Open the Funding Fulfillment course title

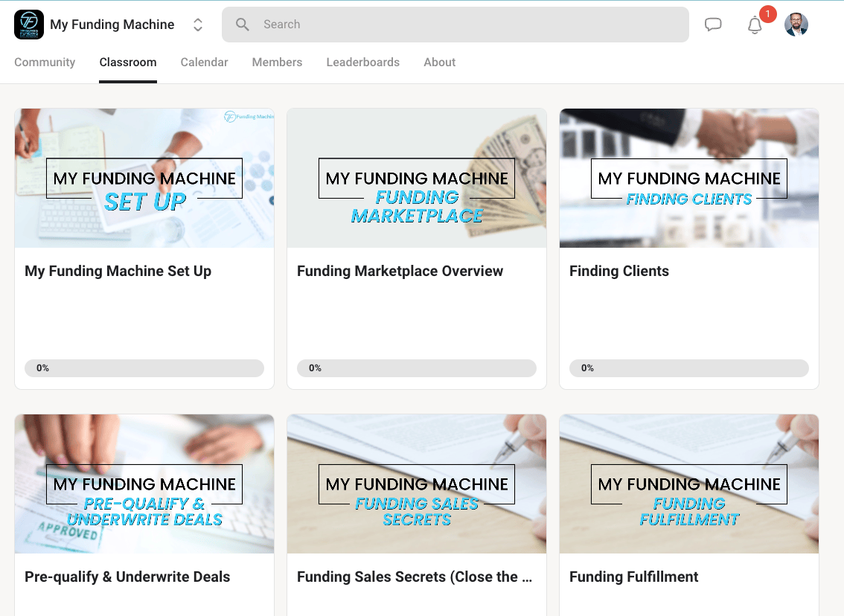point(633,577)
